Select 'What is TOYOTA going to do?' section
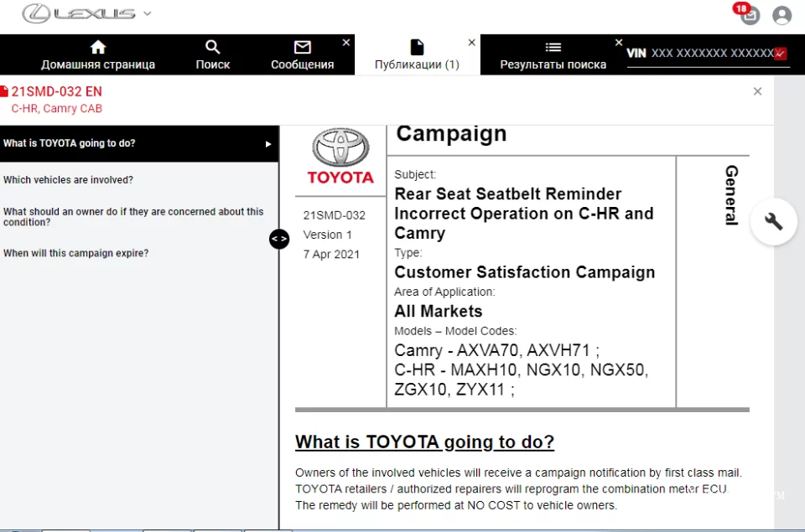Screen dimensions: 805x532 point(139,143)
